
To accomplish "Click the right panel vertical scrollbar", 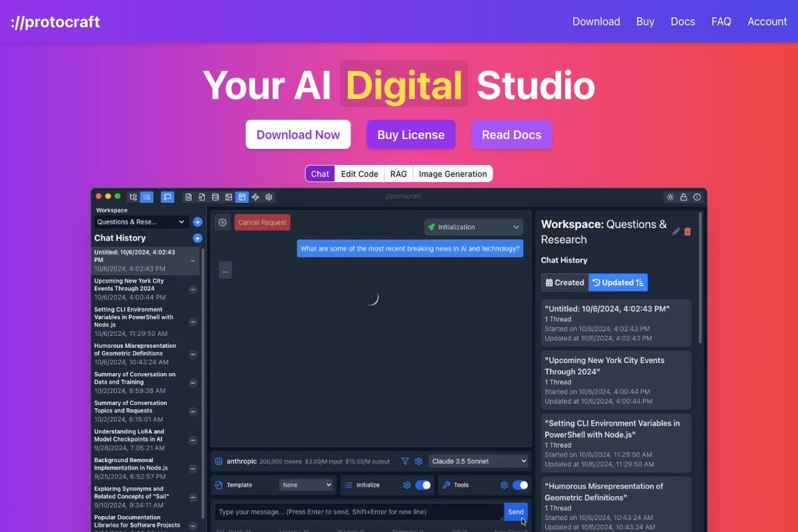I will click(700, 278).
